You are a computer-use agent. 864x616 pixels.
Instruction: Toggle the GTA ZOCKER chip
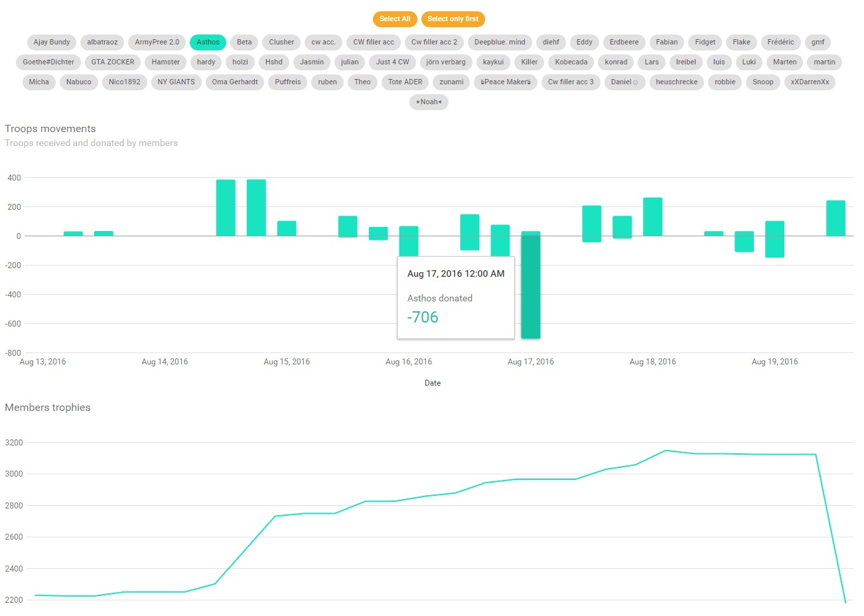[113, 62]
